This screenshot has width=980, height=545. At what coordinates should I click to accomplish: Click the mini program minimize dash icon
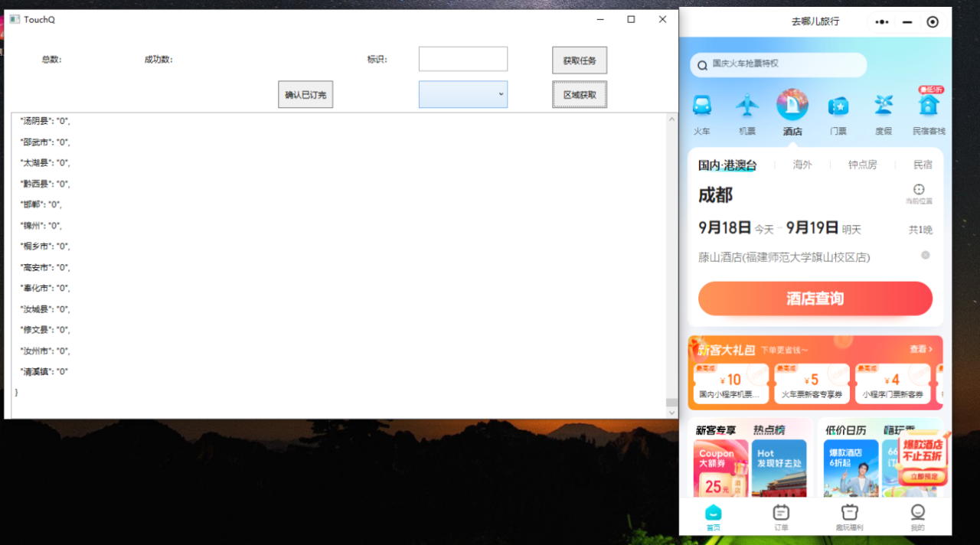[x=907, y=21]
